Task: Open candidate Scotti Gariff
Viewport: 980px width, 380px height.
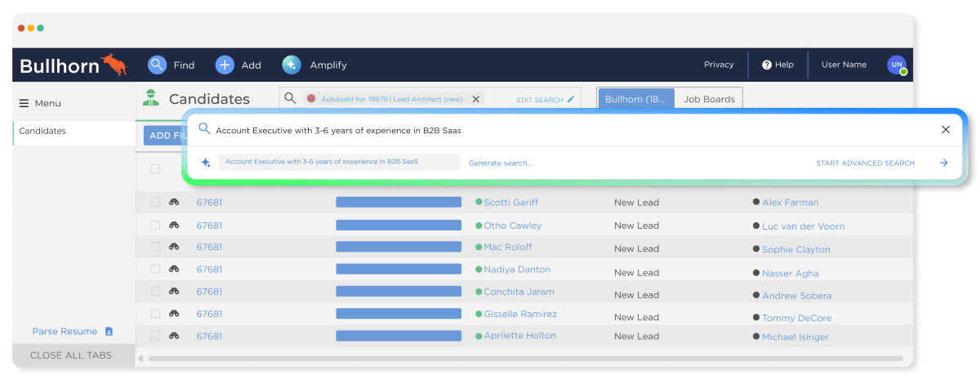Action: [x=510, y=203]
